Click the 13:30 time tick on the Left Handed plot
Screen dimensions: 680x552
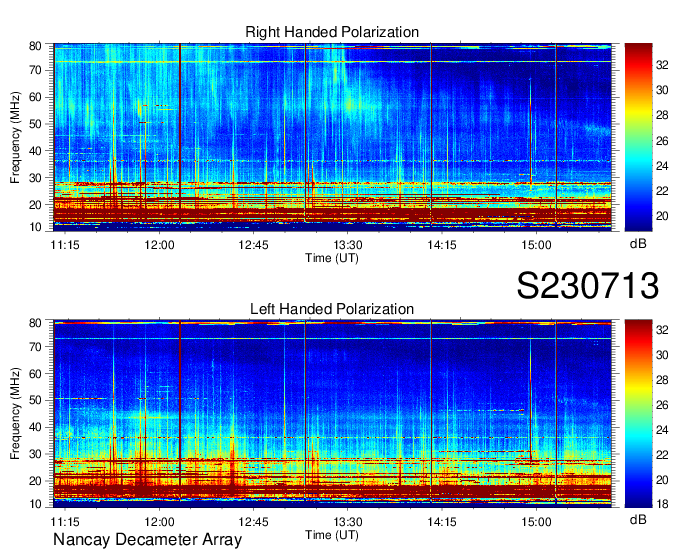point(347,521)
